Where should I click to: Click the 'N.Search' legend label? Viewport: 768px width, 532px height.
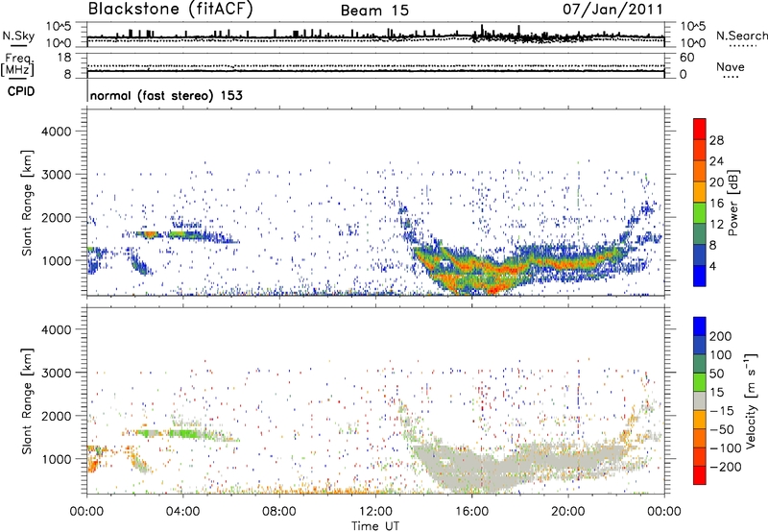[741, 36]
